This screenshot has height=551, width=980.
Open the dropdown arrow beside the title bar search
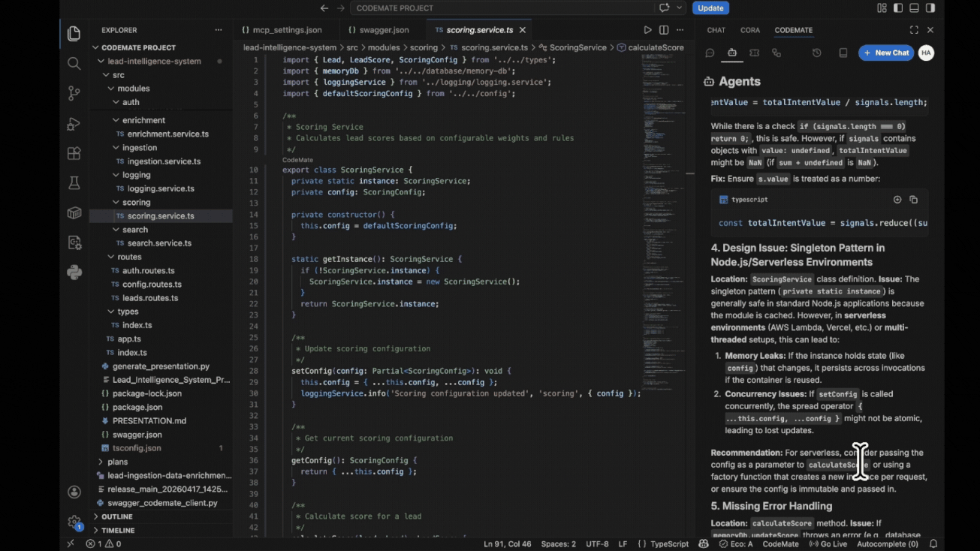680,8
